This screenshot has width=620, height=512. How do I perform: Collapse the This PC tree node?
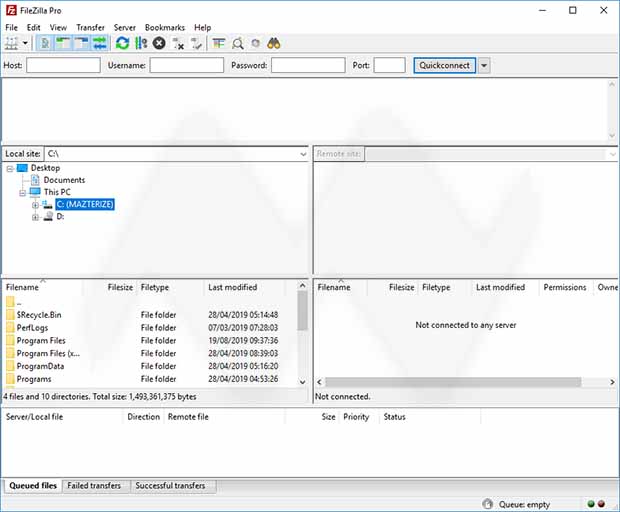[23, 193]
